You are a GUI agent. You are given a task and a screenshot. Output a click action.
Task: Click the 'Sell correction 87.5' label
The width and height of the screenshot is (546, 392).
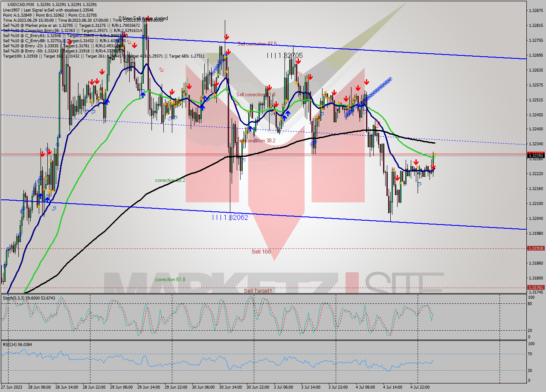pos(257,44)
